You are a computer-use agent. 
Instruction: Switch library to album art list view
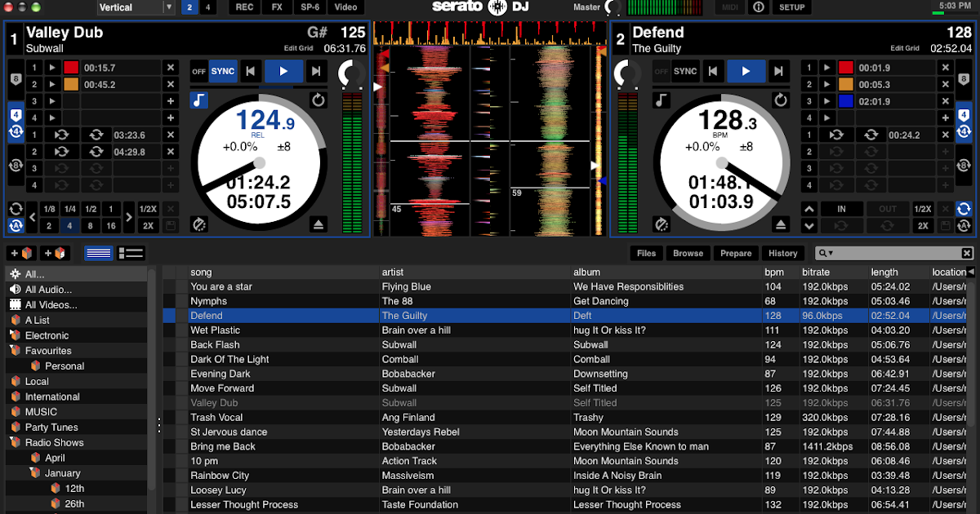pyautogui.click(x=131, y=254)
